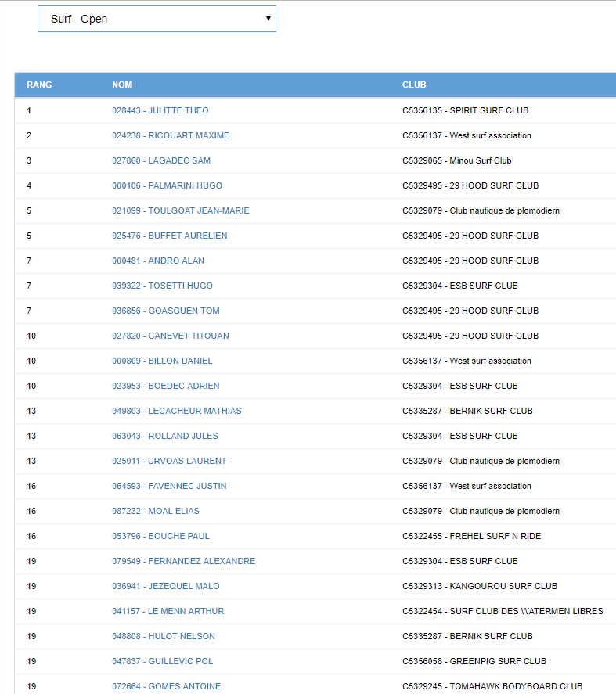616x694 pixels.
Task: Open surfer link 064593 - FAVENNEC JUSTIN
Action: point(169,486)
